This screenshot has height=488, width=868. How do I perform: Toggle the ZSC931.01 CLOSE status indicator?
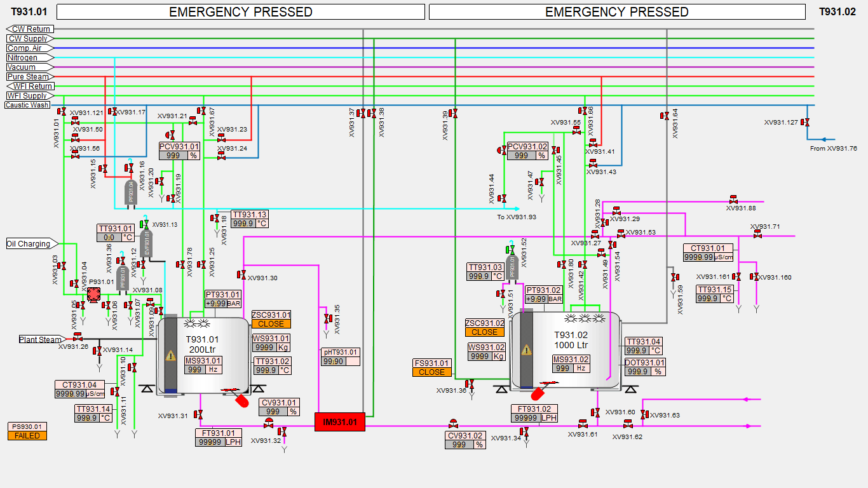point(271,324)
